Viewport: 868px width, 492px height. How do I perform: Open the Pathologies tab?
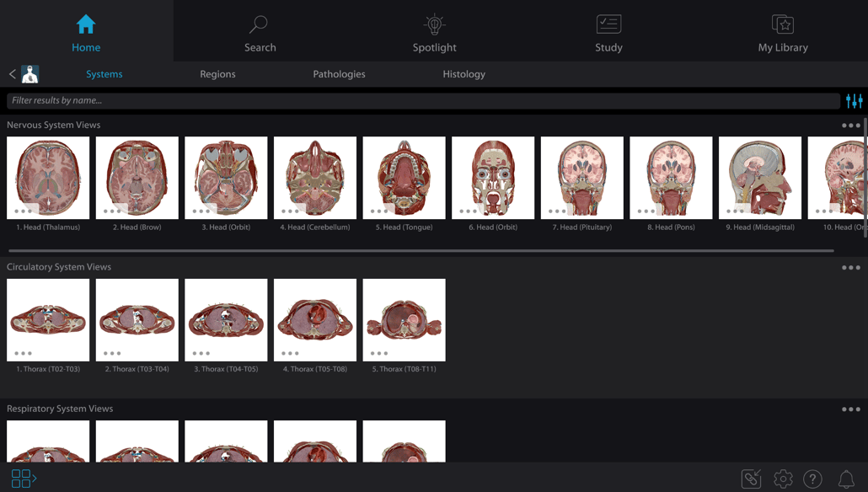[339, 73]
